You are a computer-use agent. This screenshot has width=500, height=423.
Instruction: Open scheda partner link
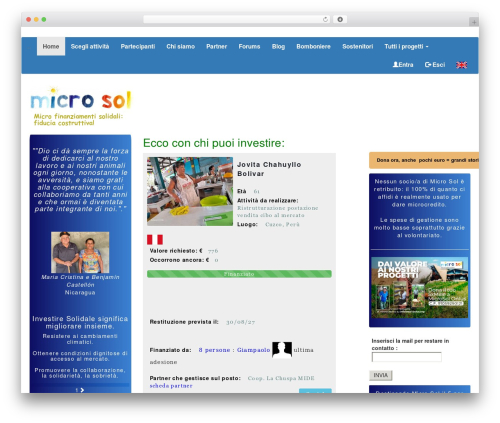click(171, 386)
